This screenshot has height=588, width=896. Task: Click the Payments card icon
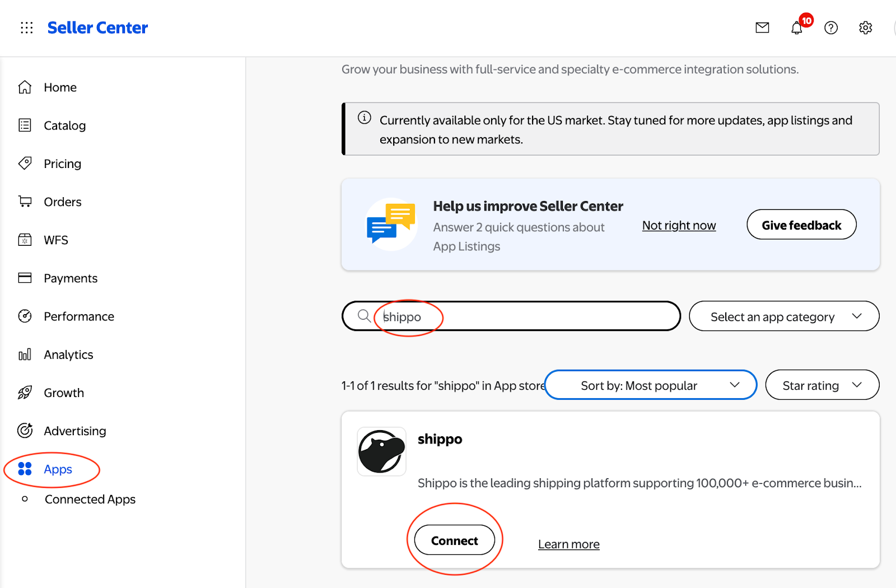coord(25,278)
